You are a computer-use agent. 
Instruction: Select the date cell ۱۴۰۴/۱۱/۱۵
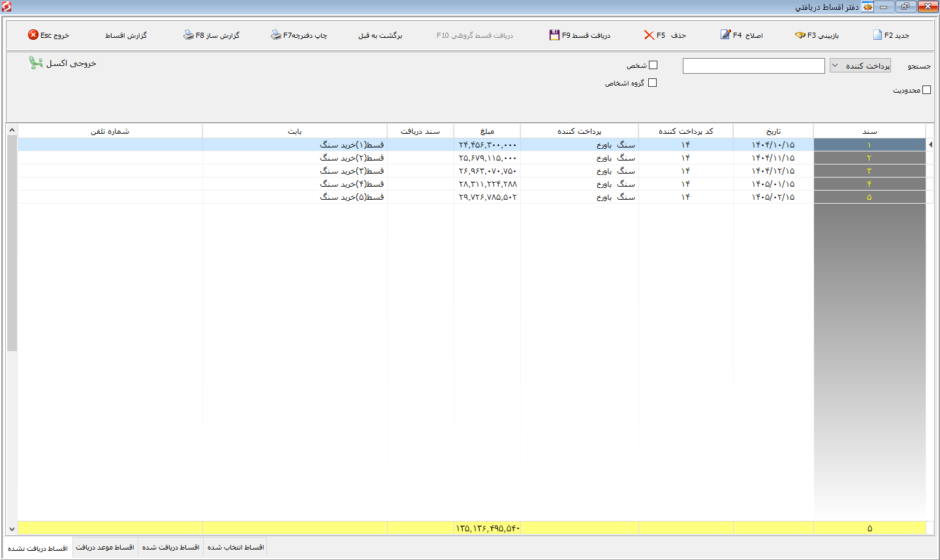coord(774,158)
